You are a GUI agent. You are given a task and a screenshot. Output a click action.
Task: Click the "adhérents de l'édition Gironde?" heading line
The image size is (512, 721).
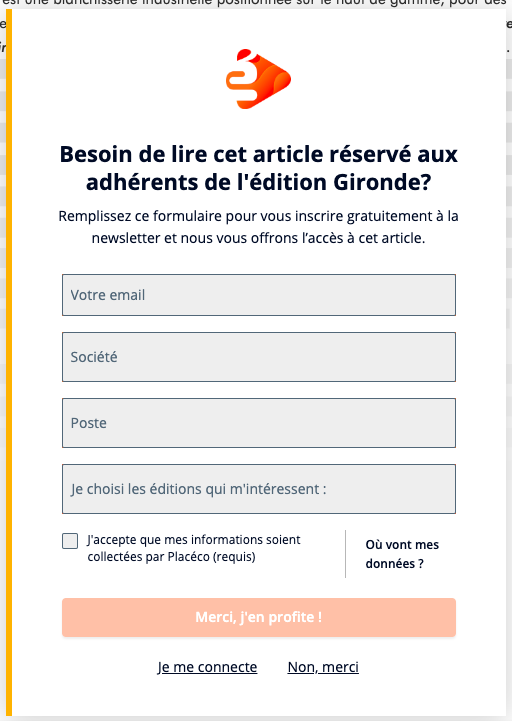coord(259,182)
